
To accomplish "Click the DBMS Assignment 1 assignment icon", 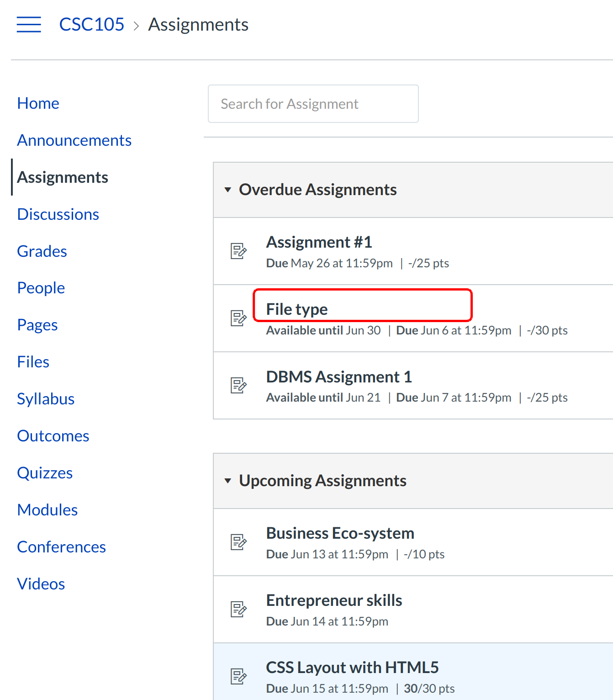I will coord(238,385).
